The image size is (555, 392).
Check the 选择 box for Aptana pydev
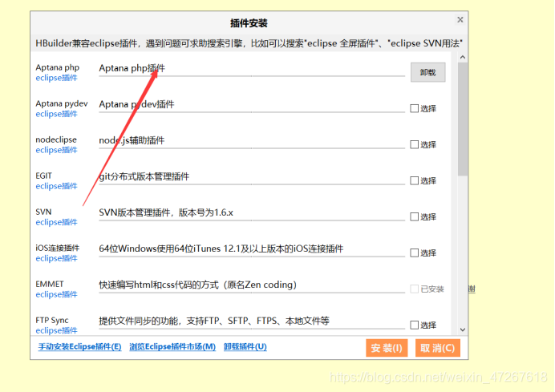(x=414, y=108)
